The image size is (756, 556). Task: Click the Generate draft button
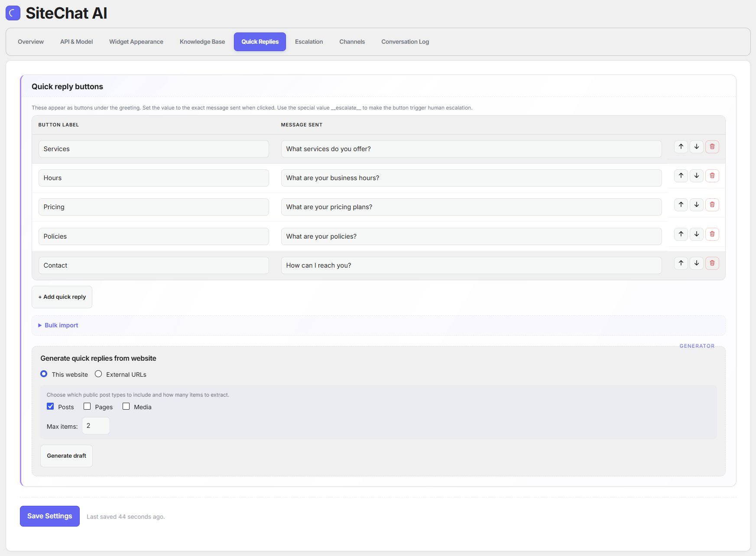coord(66,456)
